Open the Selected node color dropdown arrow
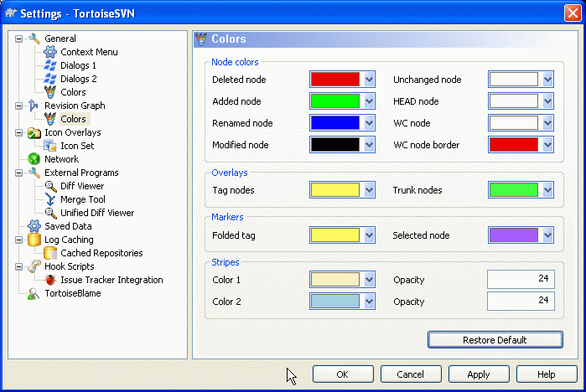The height and width of the screenshot is (392, 586). tap(547, 235)
